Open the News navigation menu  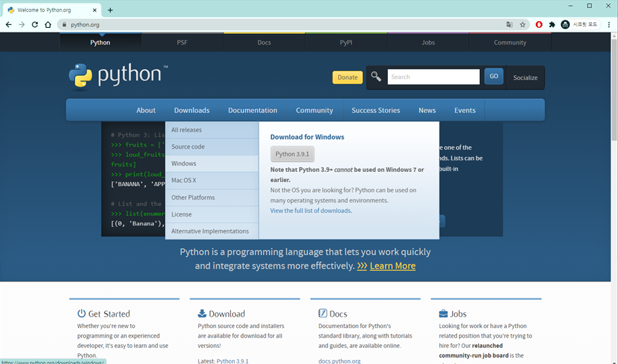tap(427, 110)
